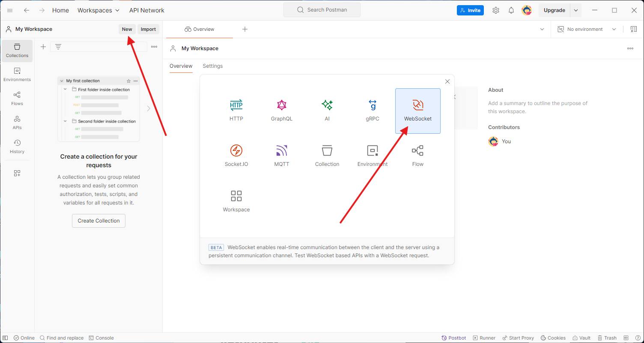Click the Create Collection button
Image resolution: width=644 pixels, height=343 pixels.
(98, 221)
